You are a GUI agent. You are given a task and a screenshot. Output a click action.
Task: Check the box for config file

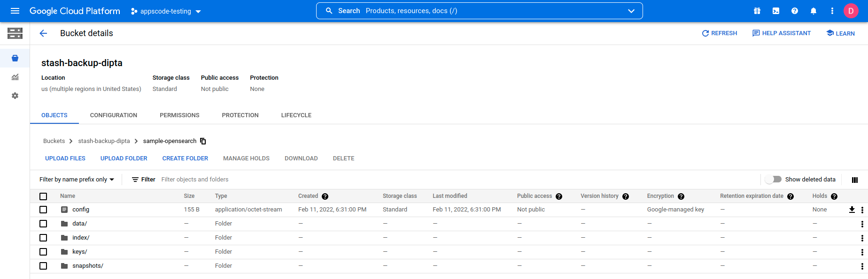pos(43,210)
